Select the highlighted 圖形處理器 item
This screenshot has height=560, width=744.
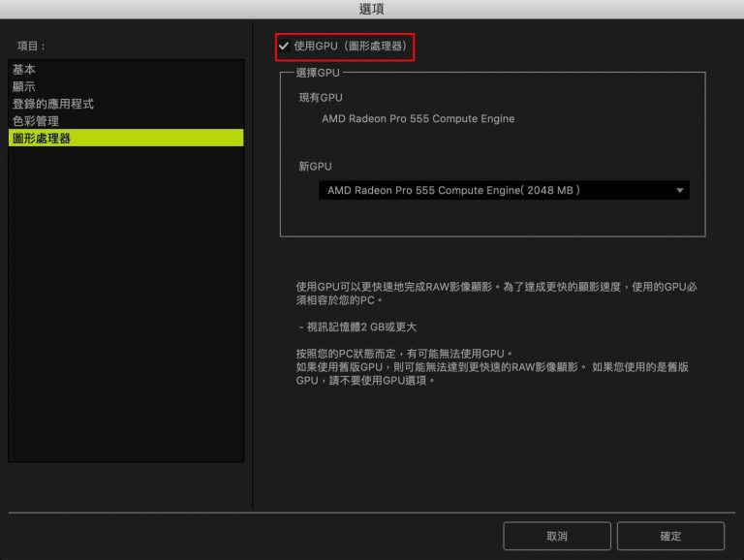pyautogui.click(x=41, y=139)
